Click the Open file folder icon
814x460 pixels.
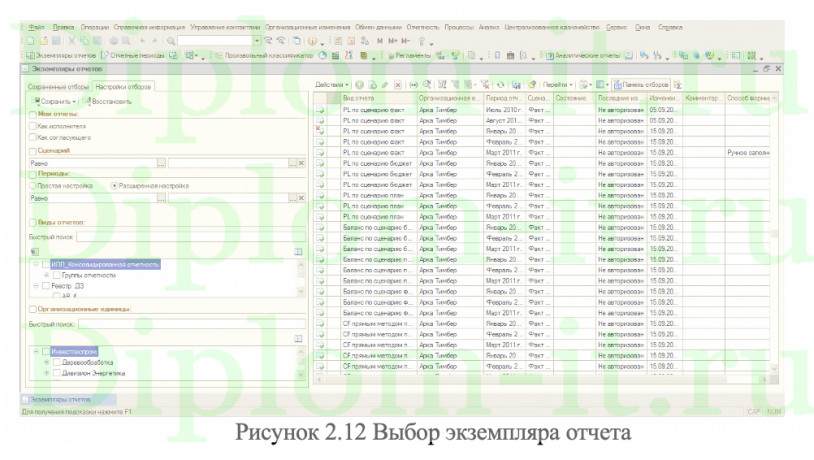[44, 41]
